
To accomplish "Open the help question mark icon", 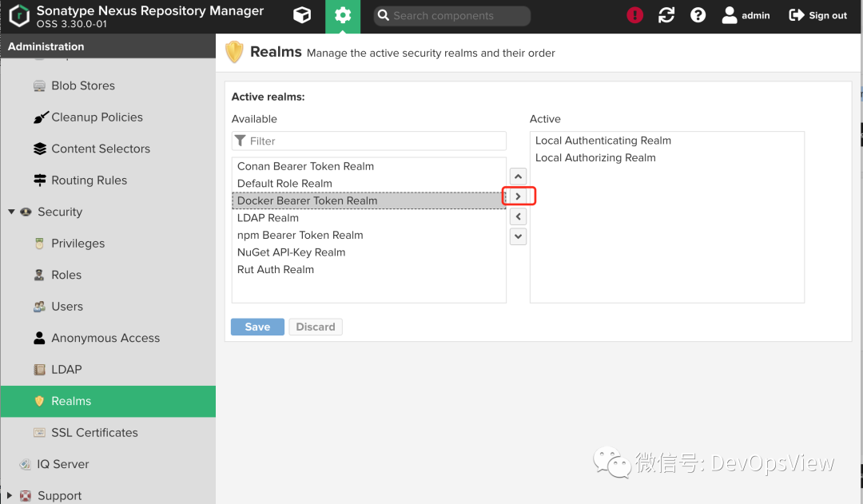I will pos(698,15).
